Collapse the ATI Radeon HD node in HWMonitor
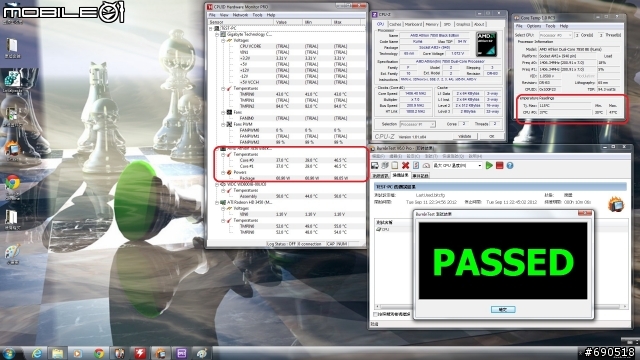Viewport: 640px width, 360px height. pos(217,202)
